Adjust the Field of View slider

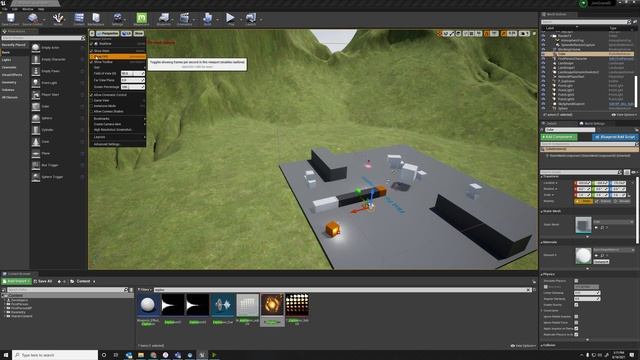[x=133, y=73]
